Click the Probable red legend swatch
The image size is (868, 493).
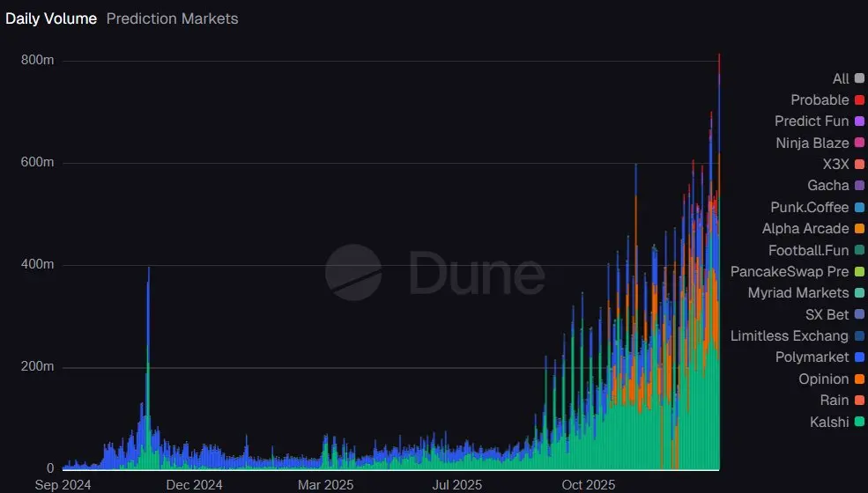(x=859, y=100)
